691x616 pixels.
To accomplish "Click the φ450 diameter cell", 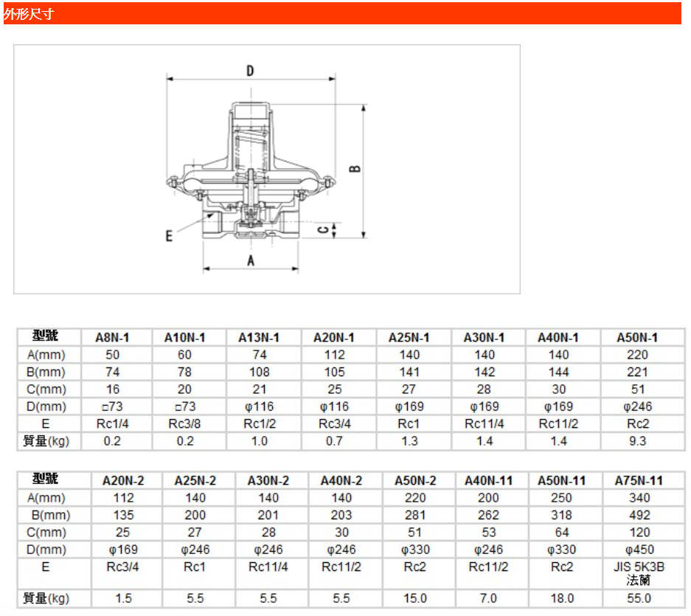I will coord(639,550).
